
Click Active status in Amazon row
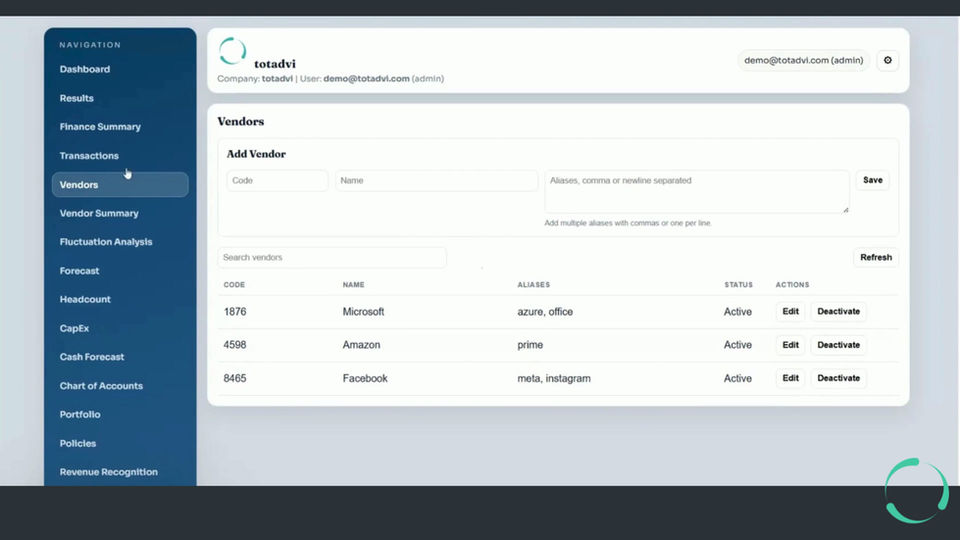tap(738, 345)
